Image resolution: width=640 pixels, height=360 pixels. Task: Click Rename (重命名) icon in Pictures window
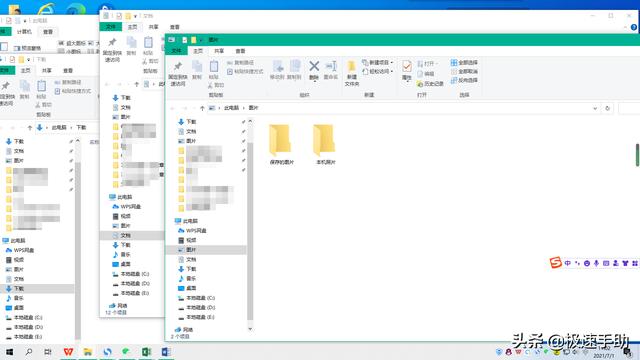coord(331,70)
